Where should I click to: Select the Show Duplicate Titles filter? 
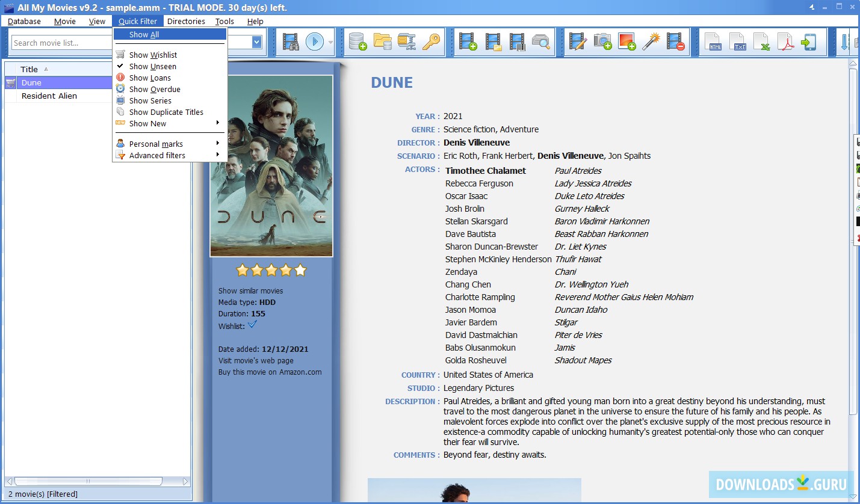coord(170,112)
